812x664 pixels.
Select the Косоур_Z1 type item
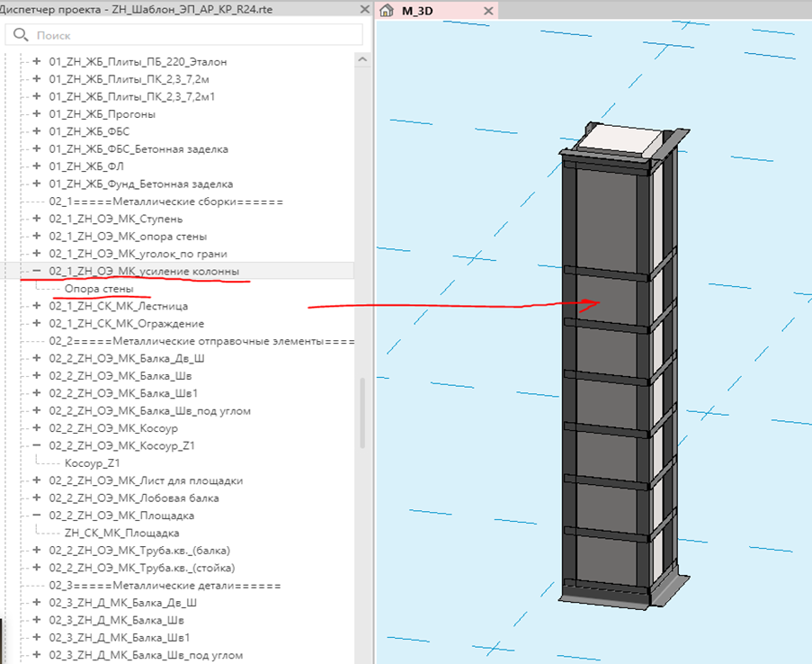tap(93, 462)
